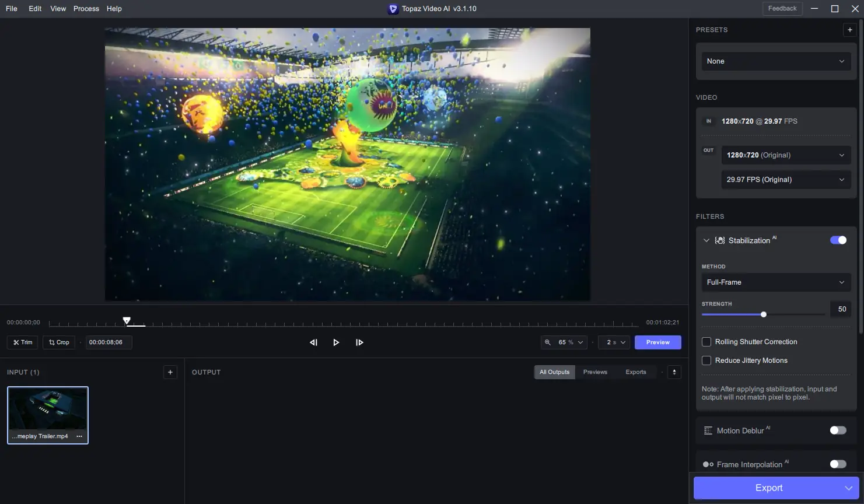Collapse the Stabilization filter section
Screen dimensions: 864x504
click(x=706, y=240)
